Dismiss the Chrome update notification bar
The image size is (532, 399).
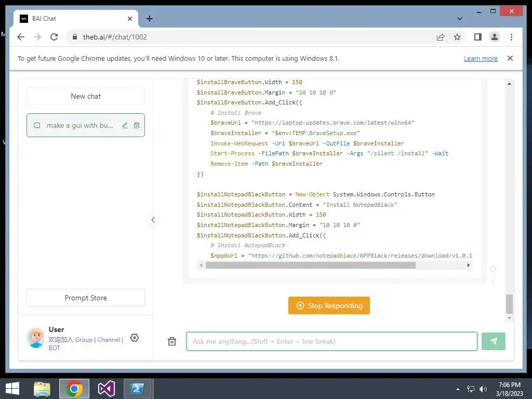click(x=510, y=58)
